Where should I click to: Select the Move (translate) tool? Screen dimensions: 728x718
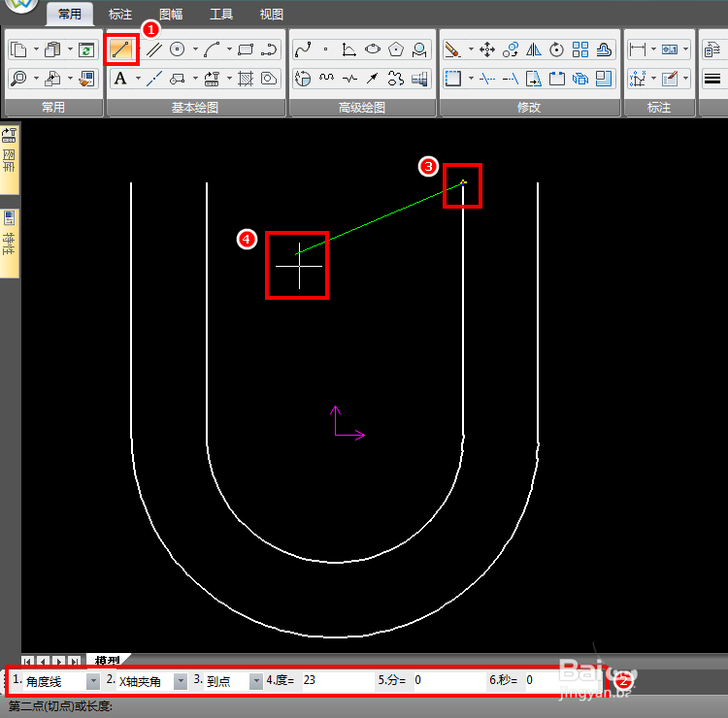point(487,49)
